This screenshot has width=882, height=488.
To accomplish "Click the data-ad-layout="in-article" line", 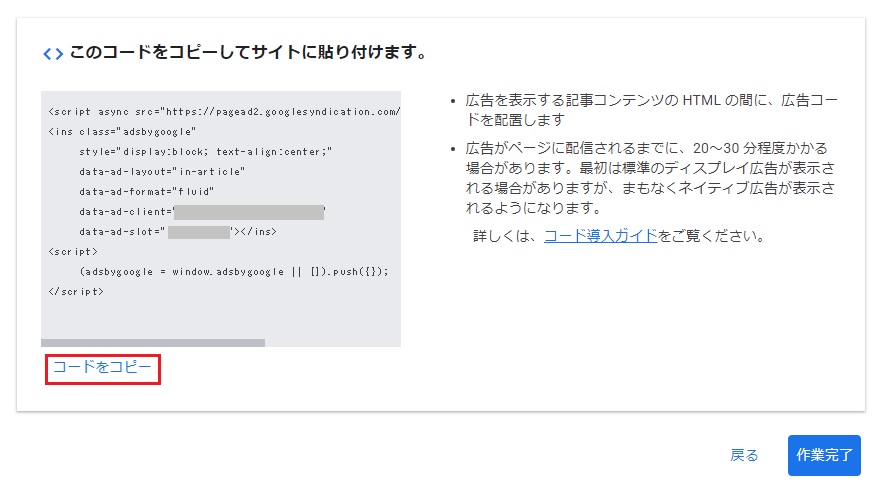I will tap(162, 171).
